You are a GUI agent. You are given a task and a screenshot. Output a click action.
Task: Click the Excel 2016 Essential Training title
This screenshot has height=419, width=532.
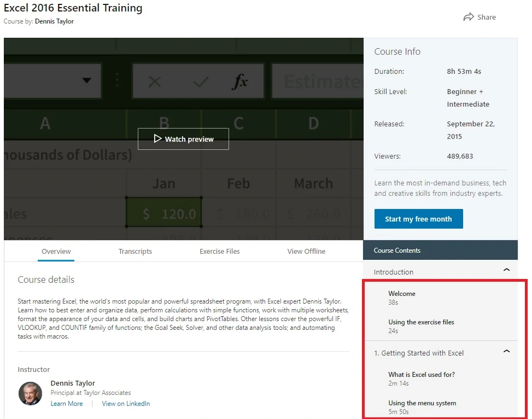[x=73, y=8]
